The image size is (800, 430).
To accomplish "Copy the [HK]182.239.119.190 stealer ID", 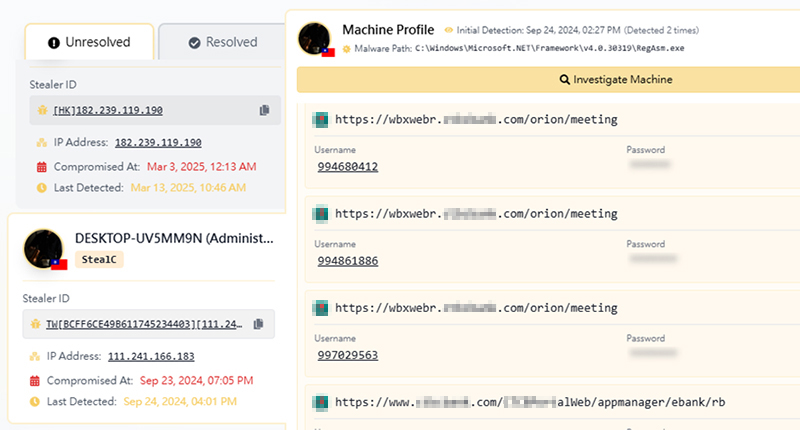I will [264, 110].
